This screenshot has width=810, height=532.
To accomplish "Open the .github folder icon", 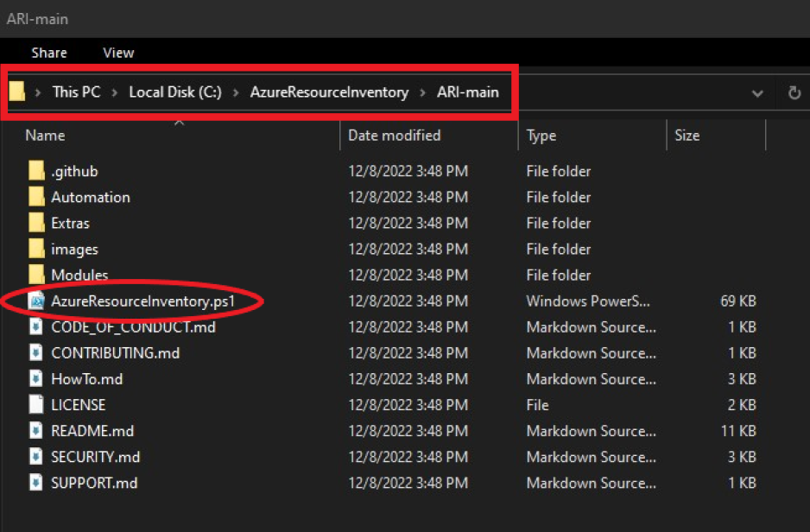I will click(35, 171).
